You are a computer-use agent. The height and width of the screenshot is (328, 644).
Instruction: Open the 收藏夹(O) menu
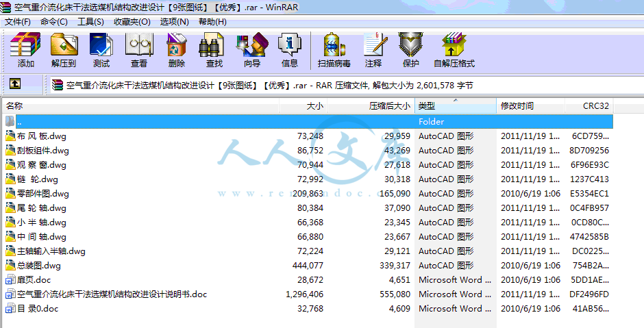(x=132, y=22)
